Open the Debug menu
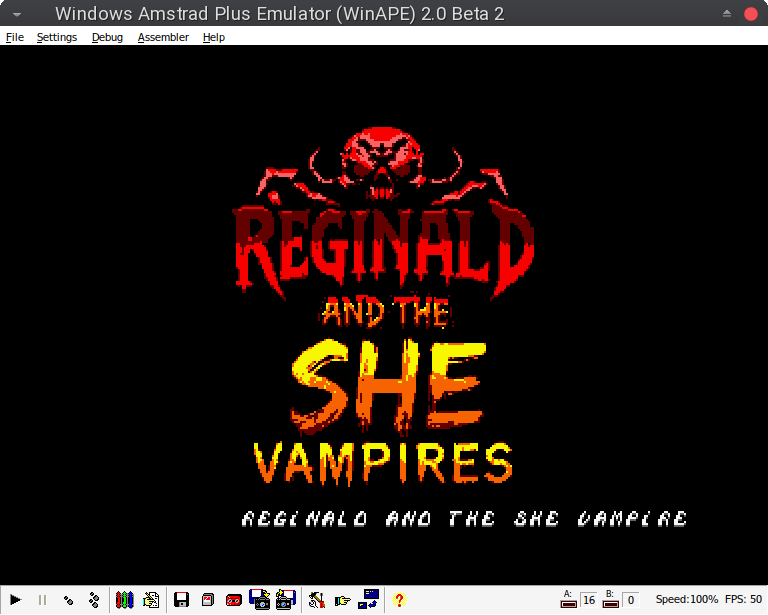Image resolution: width=768 pixels, height=615 pixels. pyautogui.click(x=107, y=37)
